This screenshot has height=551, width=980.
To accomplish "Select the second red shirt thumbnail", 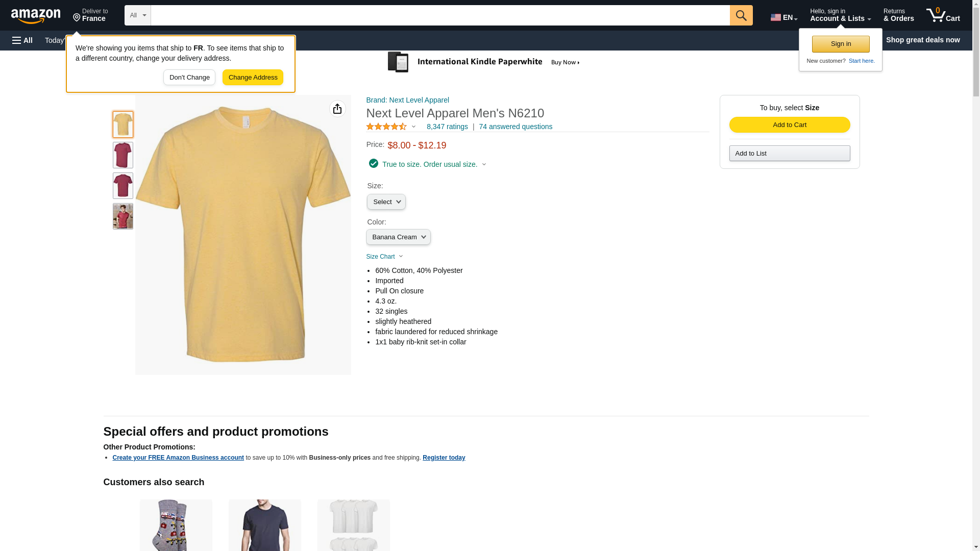I will click(x=123, y=186).
